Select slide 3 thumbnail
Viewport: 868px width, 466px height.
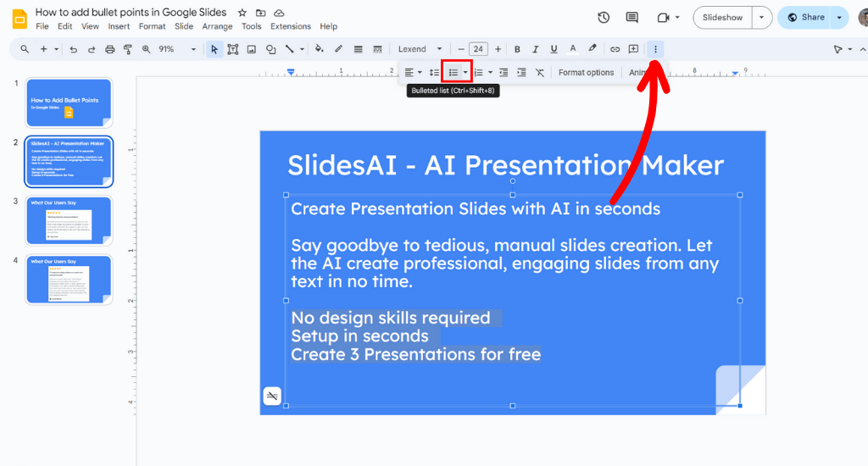pyautogui.click(x=70, y=220)
